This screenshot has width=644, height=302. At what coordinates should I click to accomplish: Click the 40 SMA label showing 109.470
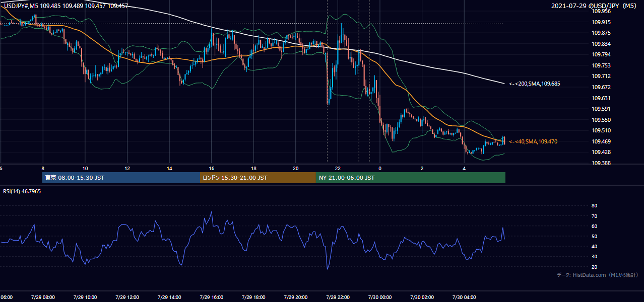(x=533, y=142)
